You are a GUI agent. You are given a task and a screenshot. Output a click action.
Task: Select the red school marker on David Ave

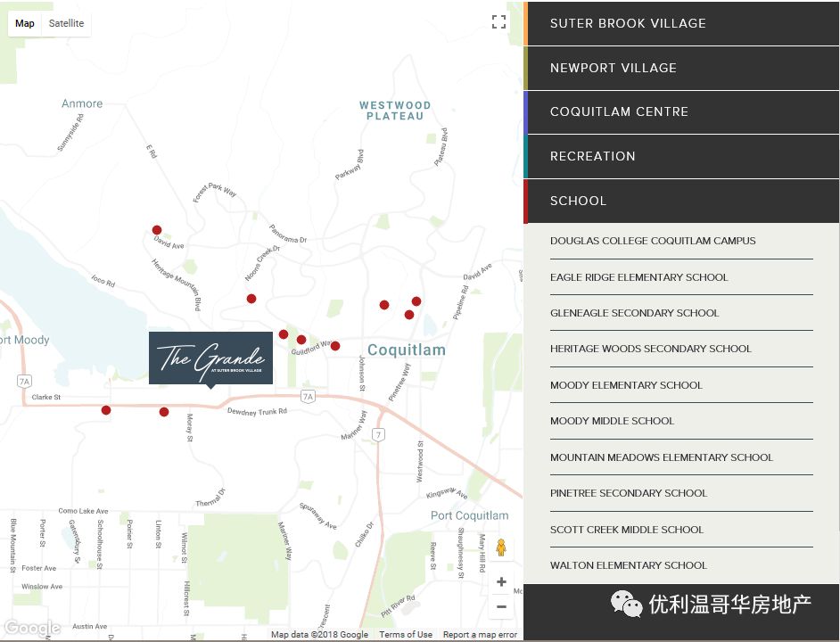[157, 230]
